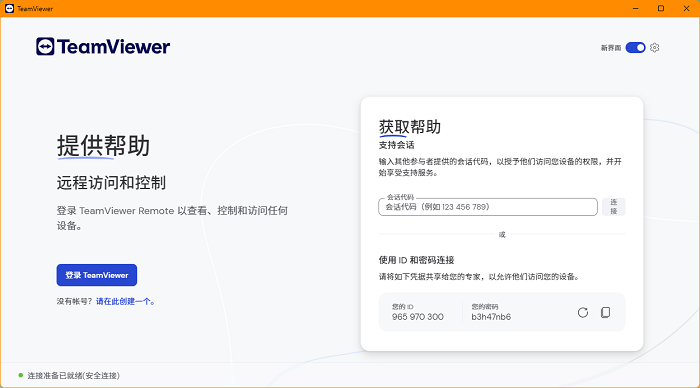This screenshot has width=700, height=388.
Task: Click the 获取帮助 heading
Action: pyautogui.click(x=410, y=127)
